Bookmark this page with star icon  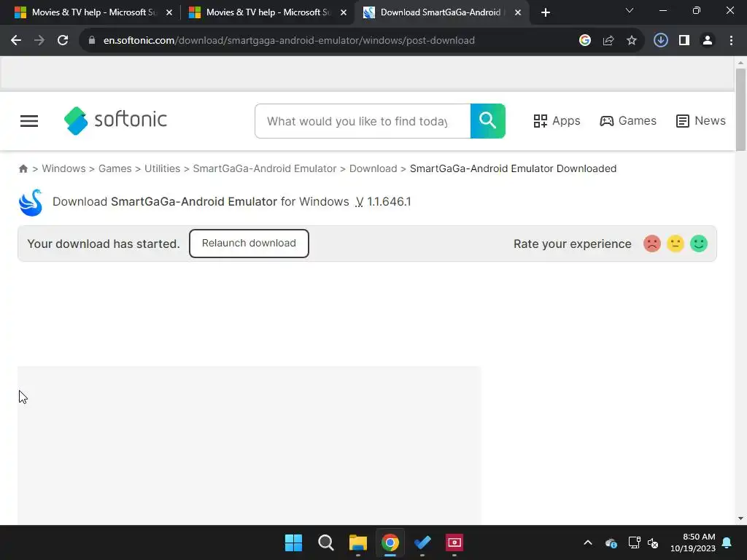(631, 41)
